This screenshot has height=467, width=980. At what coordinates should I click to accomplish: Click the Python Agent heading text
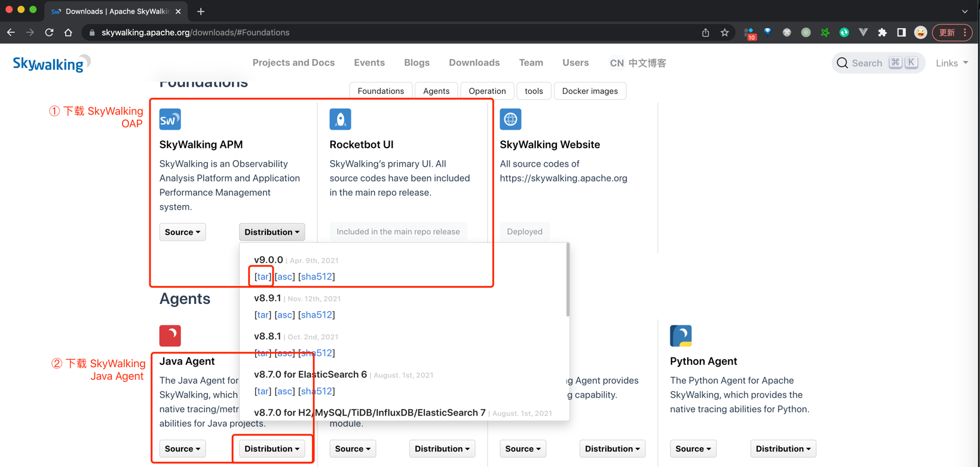pyautogui.click(x=703, y=361)
